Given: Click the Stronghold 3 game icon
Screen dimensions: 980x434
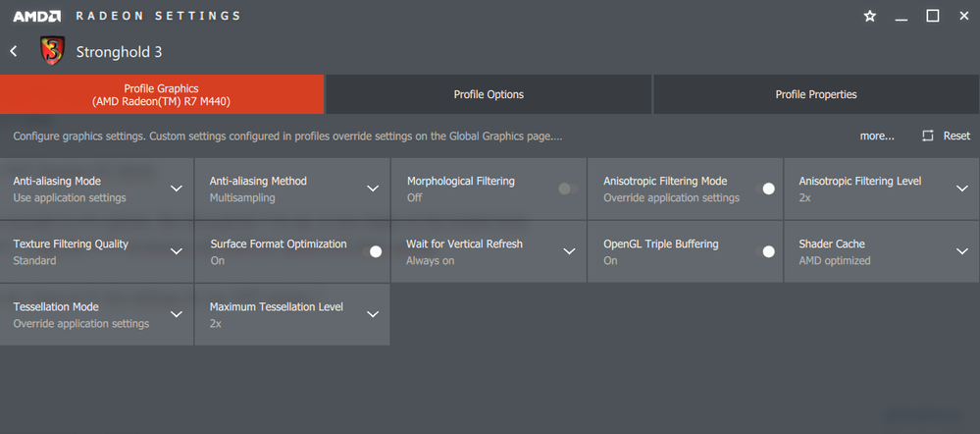Looking at the screenshot, I should tap(53, 51).
